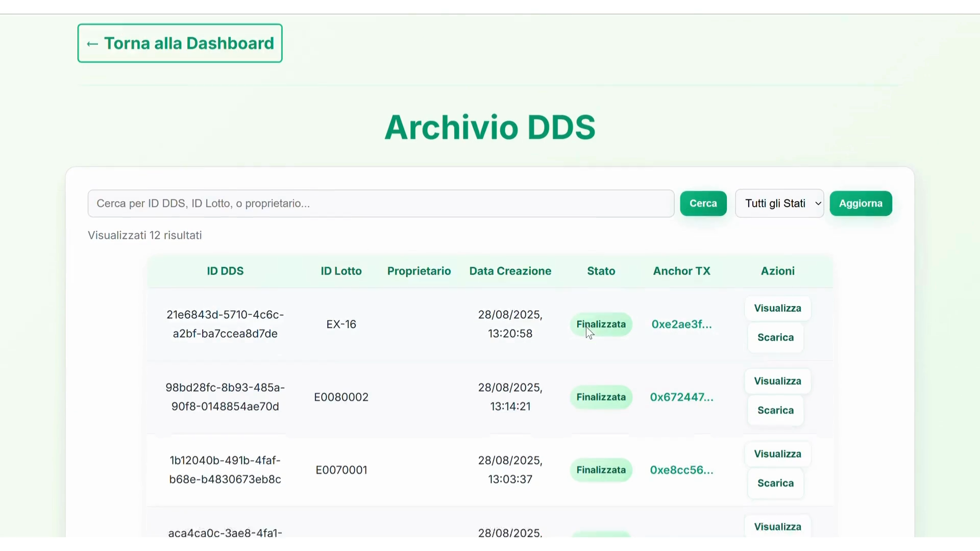
Task: Click Finalizzata badge in E0080002 row
Action: coord(601,397)
